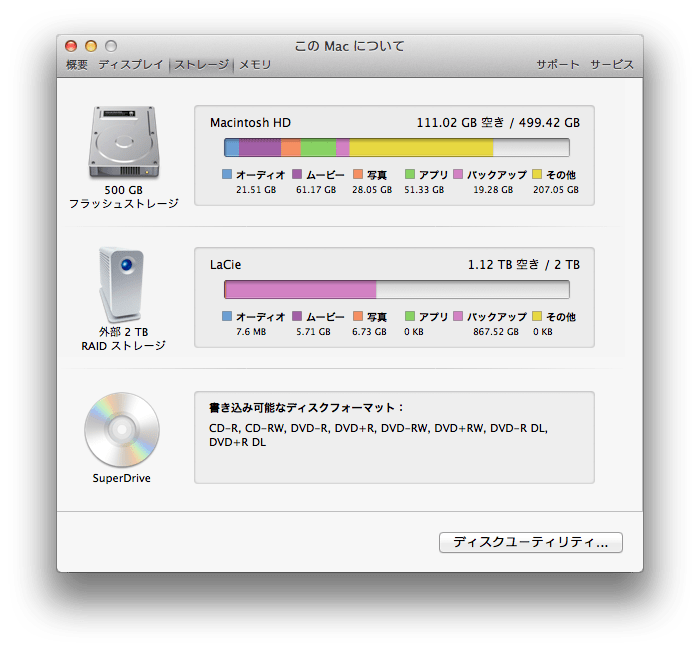The width and height of the screenshot is (700, 651).
Task: Click LaCie orange 写真 legend swatch
Action: (358, 316)
